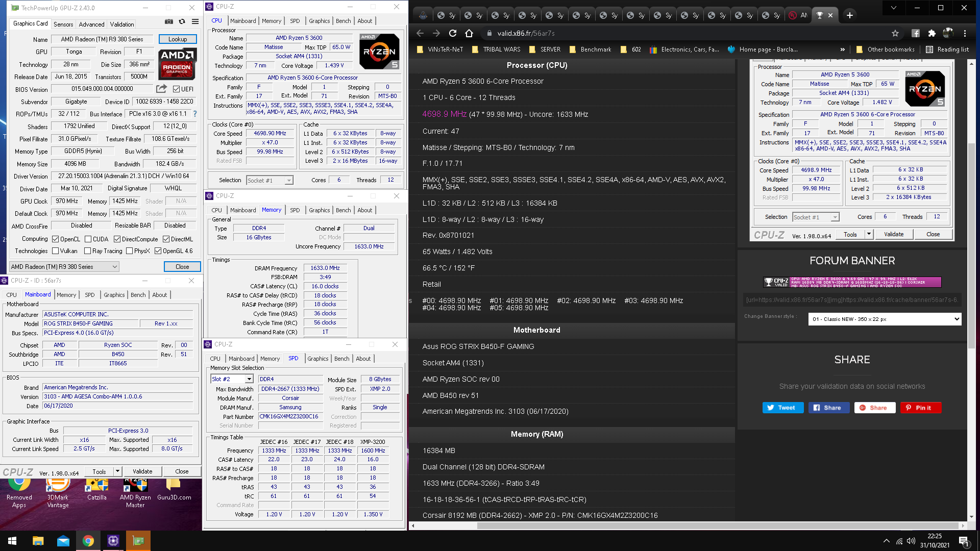Viewport: 980px width, 551px height.
Task: Expand Tools dropdown arrow in Mainboard CPU-Z window
Action: [117, 471]
